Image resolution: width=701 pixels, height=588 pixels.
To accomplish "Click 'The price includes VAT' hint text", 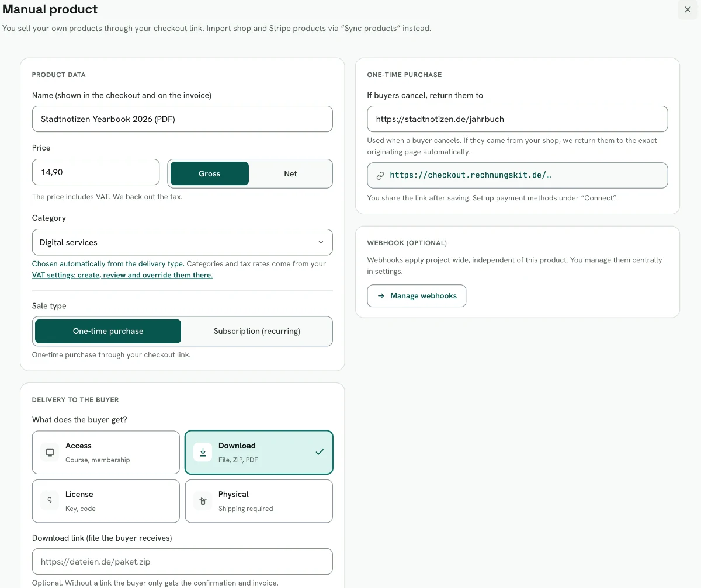I will click(x=107, y=197).
